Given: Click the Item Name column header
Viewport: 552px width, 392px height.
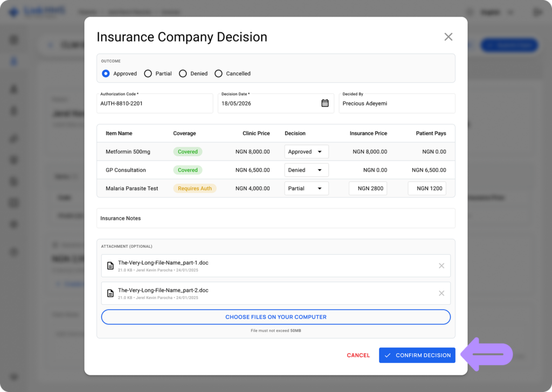Looking at the screenshot, I should point(119,133).
